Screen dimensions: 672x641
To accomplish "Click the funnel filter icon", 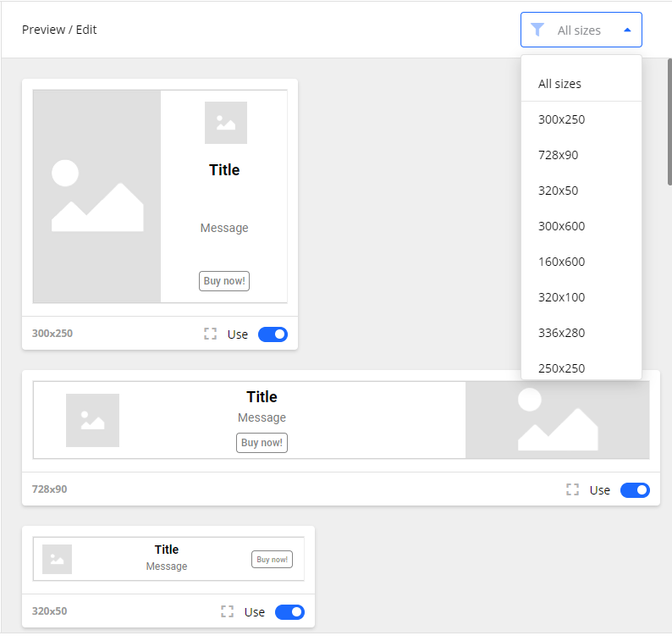I will click(537, 30).
